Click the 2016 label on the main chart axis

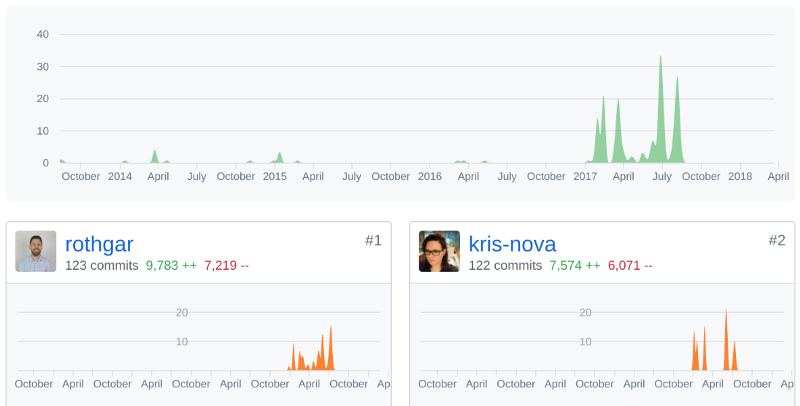pos(430,176)
